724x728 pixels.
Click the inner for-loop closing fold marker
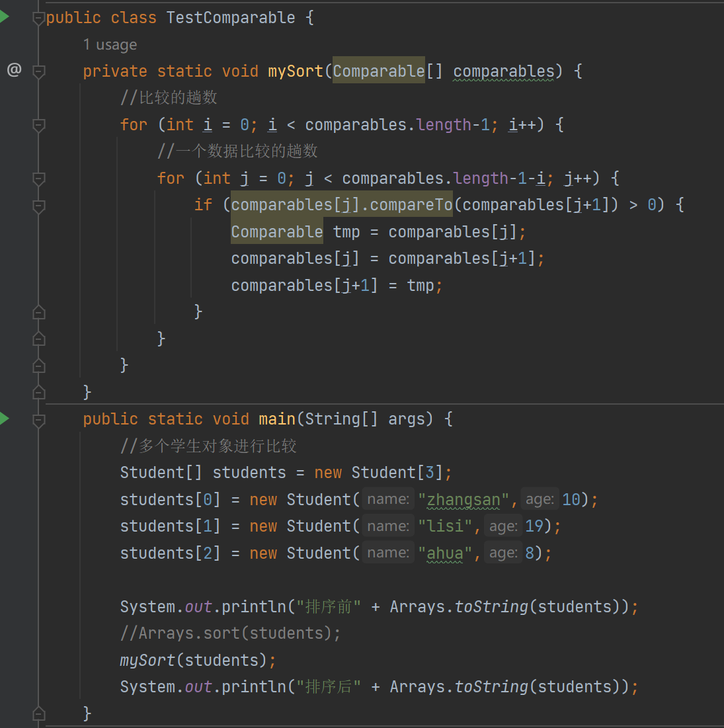[x=38, y=339]
